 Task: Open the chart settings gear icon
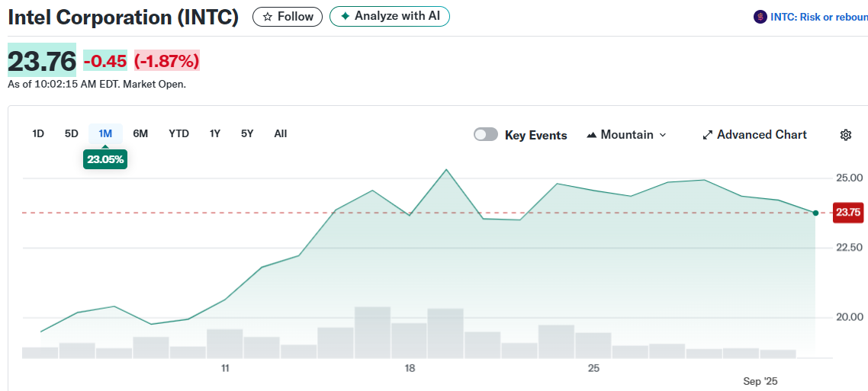845,135
